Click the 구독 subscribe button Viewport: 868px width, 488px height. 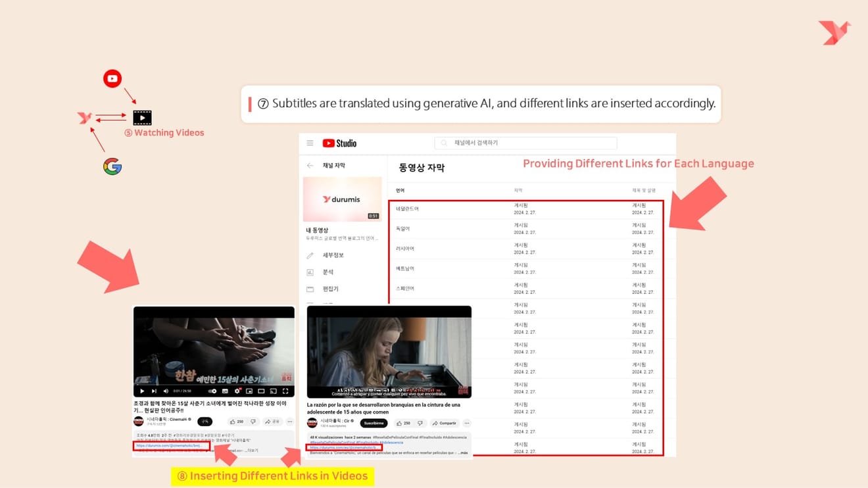tap(205, 422)
